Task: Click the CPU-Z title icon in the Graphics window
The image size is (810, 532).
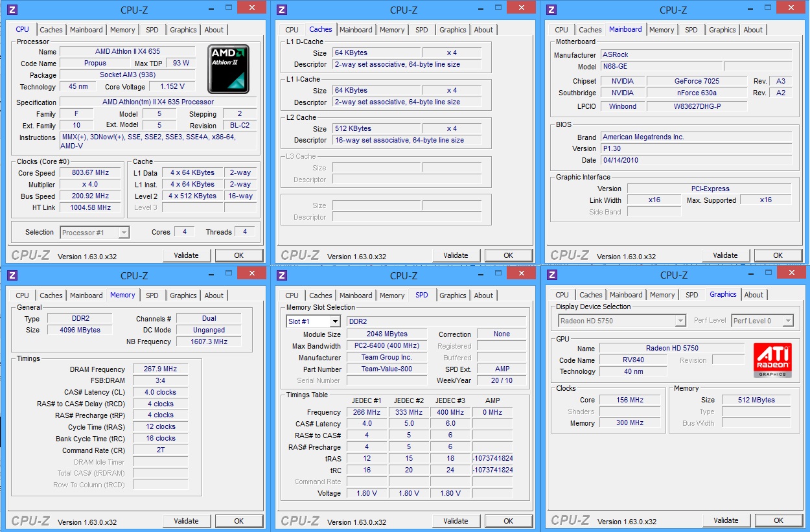Action: click(x=551, y=275)
